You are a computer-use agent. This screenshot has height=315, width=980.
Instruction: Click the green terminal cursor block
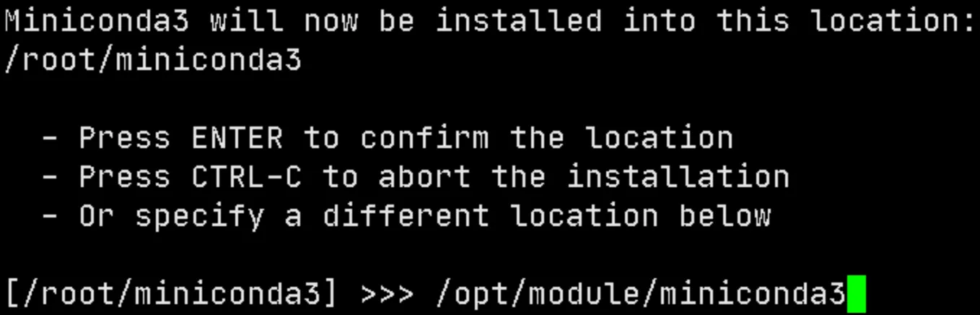pos(855,293)
